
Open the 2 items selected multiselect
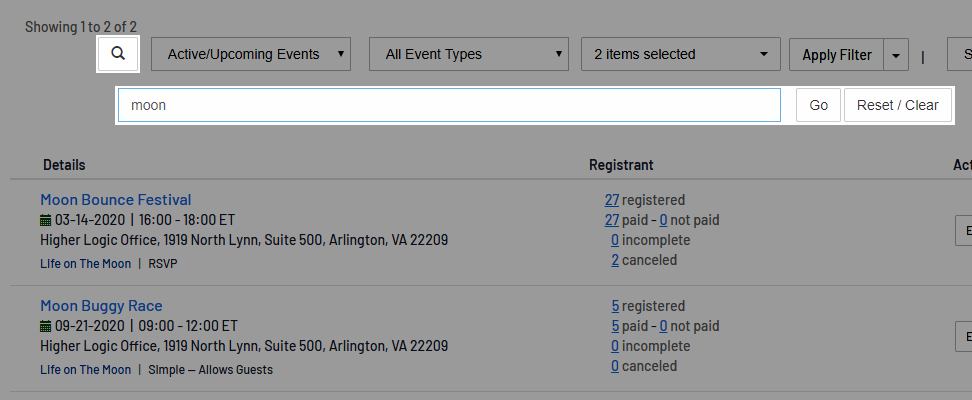681,54
